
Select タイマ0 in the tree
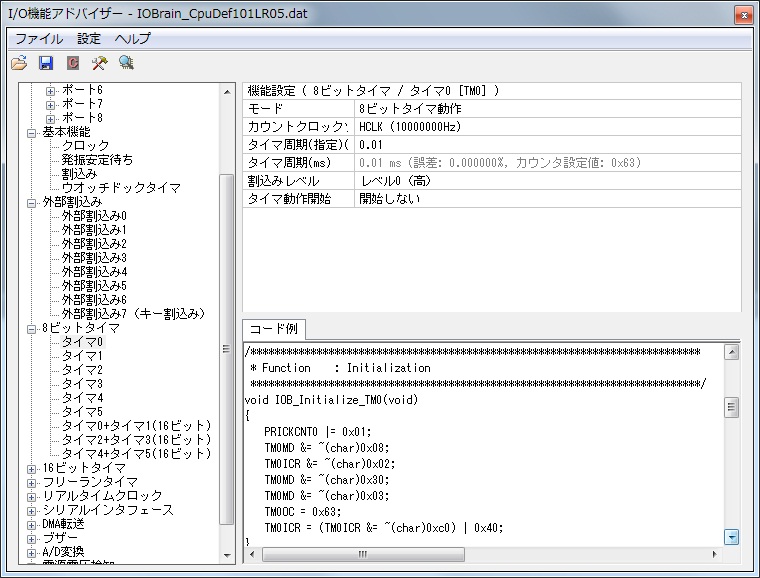point(82,342)
